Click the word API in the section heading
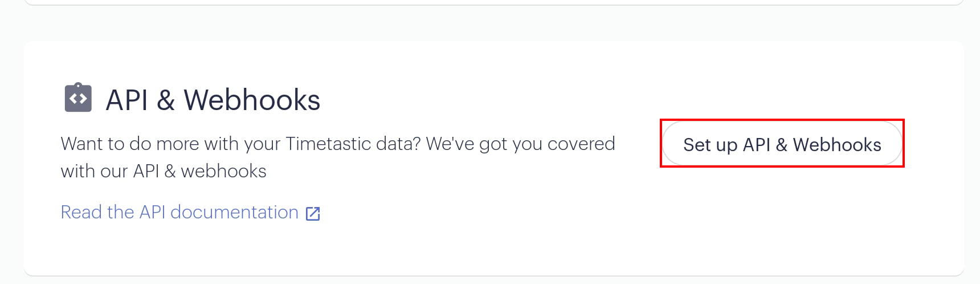The height and width of the screenshot is (284, 980). (x=126, y=100)
